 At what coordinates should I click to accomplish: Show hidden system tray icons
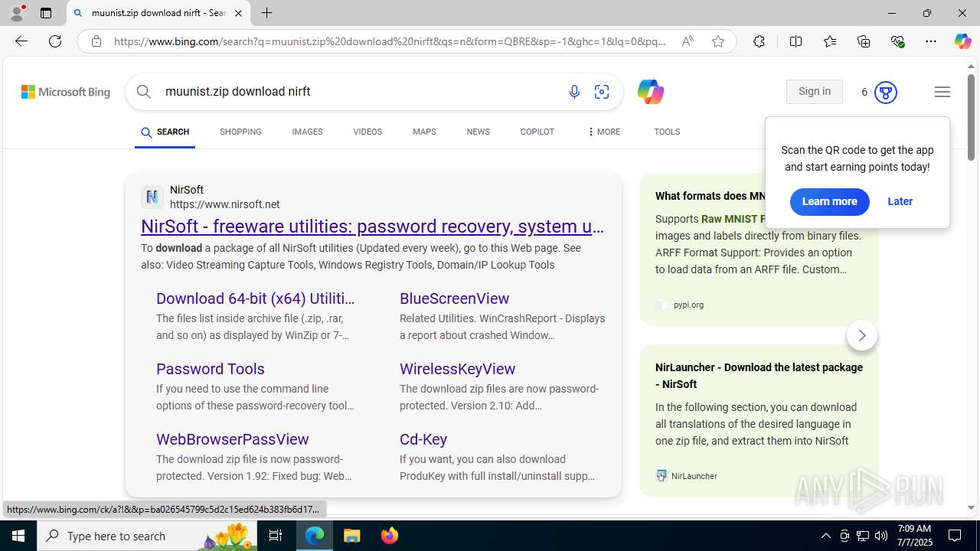(x=825, y=536)
